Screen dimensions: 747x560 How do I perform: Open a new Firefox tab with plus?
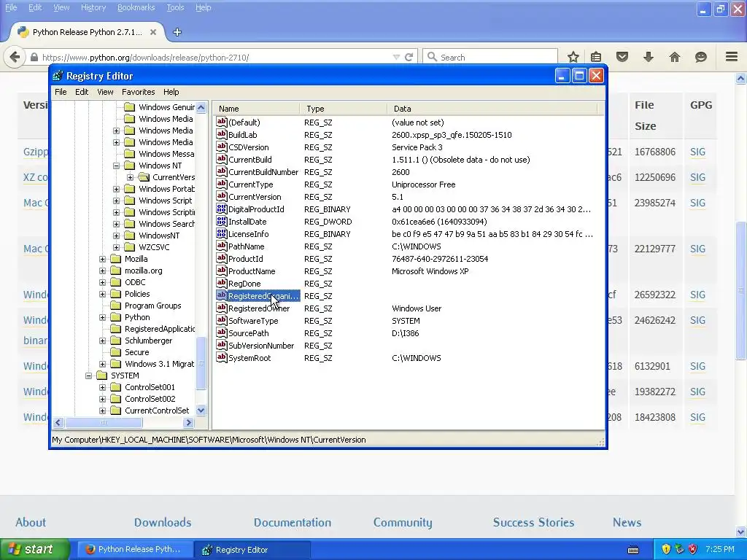click(x=177, y=32)
